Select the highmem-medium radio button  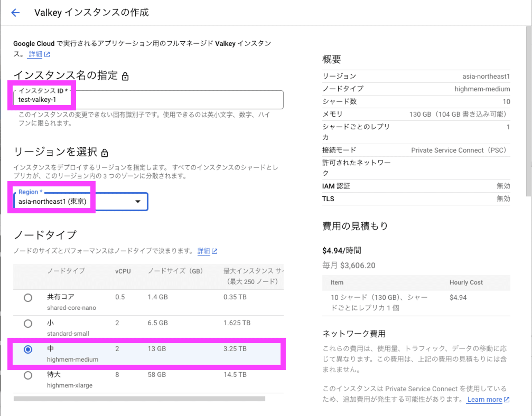28,349
